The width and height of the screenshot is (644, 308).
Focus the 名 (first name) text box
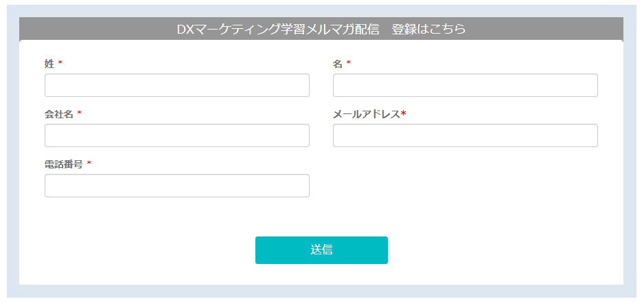click(465, 85)
